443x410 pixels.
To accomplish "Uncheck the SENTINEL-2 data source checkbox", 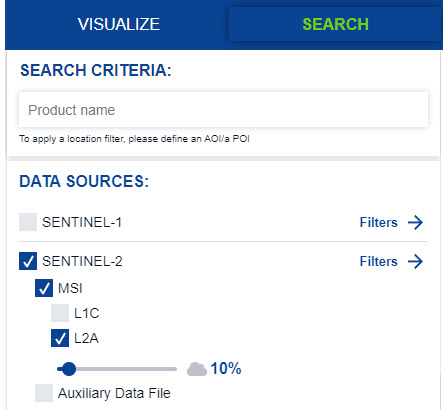I will [28, 261].
